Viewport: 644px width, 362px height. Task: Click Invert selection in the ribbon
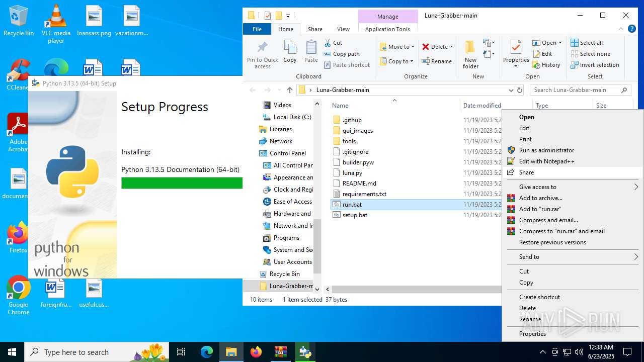[595, 65]
